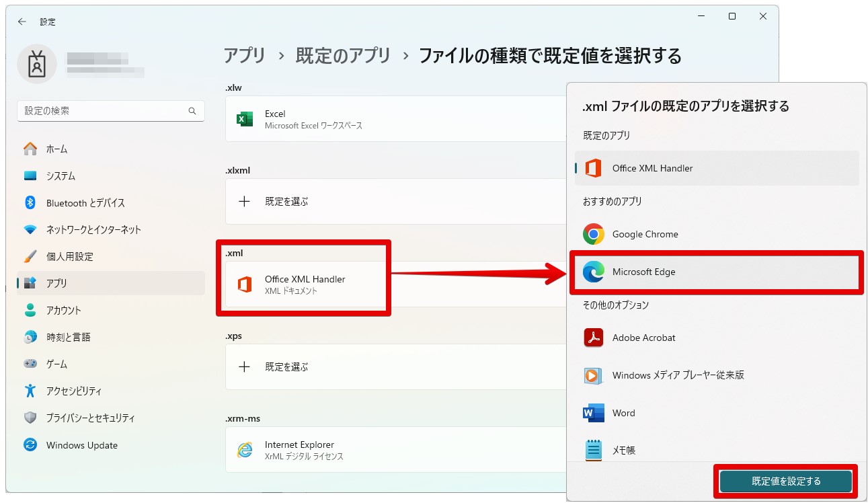Click the Office icon under .xml
Screen dimensions: 868x503
click(245, 284)
